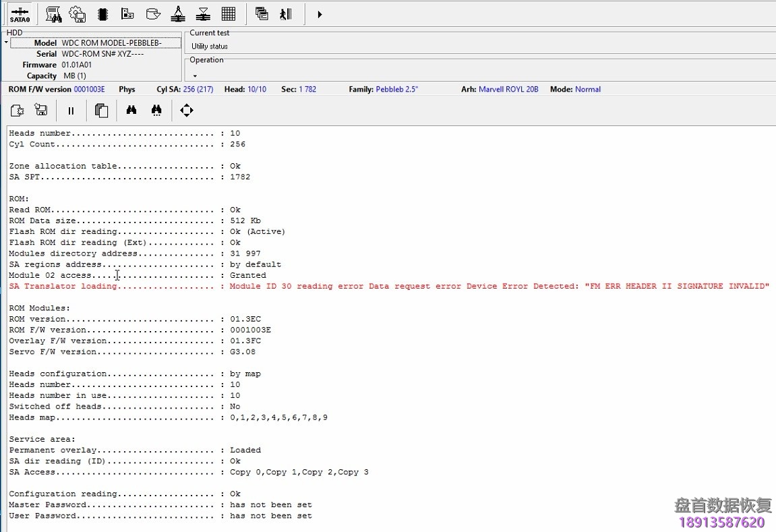
Task: Save the log with the floppy disk icon
Action: tap(40, 110)
